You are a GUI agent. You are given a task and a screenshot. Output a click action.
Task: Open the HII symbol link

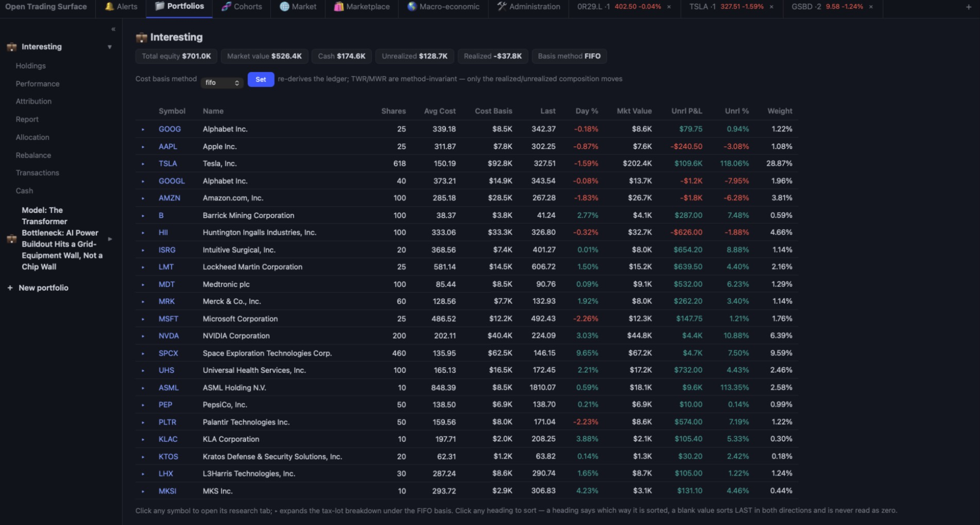point(163,233)
